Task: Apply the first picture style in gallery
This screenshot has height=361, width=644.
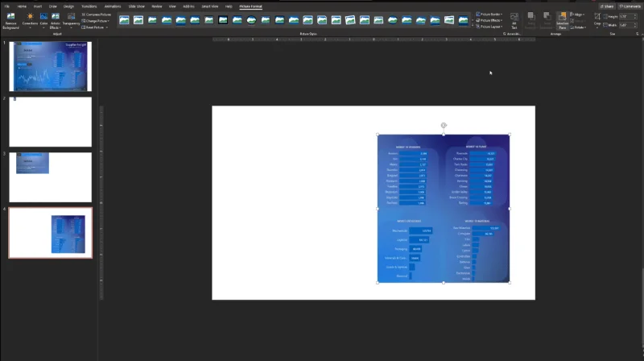Action: pyautogui.click(x=124, y=19)
